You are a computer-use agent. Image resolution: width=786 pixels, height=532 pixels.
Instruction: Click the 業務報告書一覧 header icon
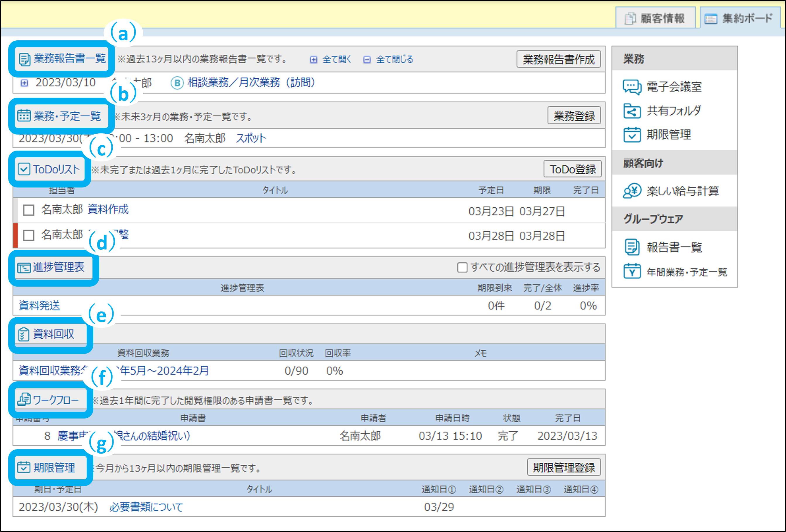tap(24, 59)
